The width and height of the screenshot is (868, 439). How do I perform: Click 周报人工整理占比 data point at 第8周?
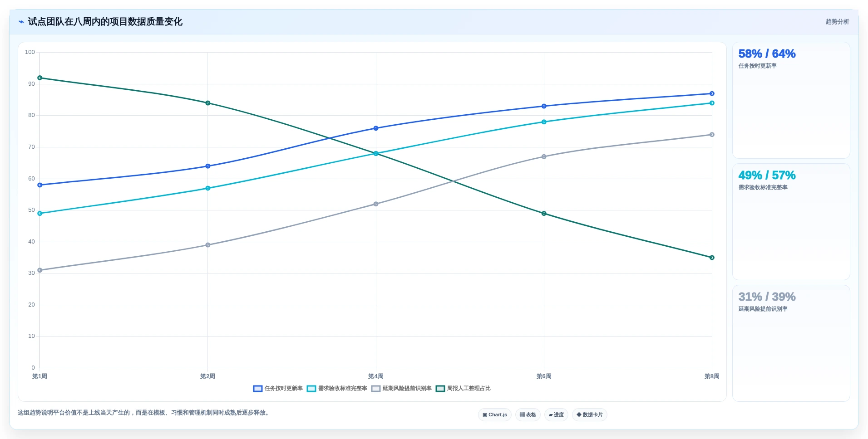(712, 258)
